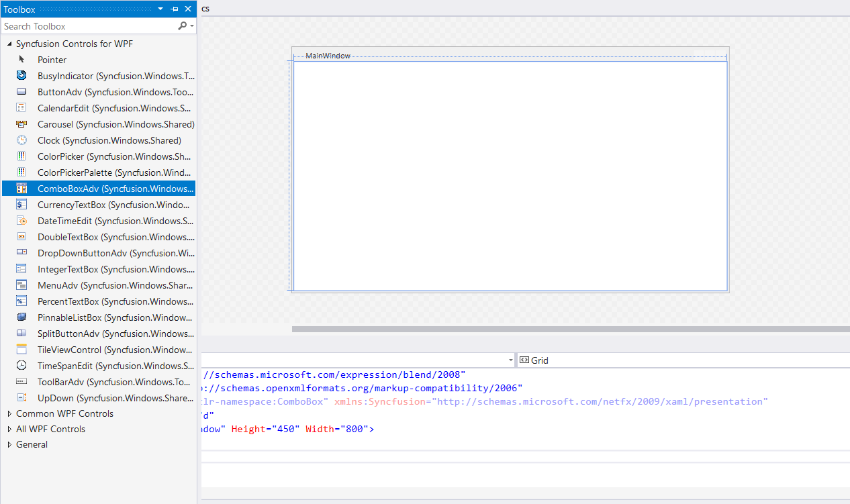Viewport: 850px width, 504px height.
Task: Pick the SplitButtonAdv control icon
Action: coord(21,334)
